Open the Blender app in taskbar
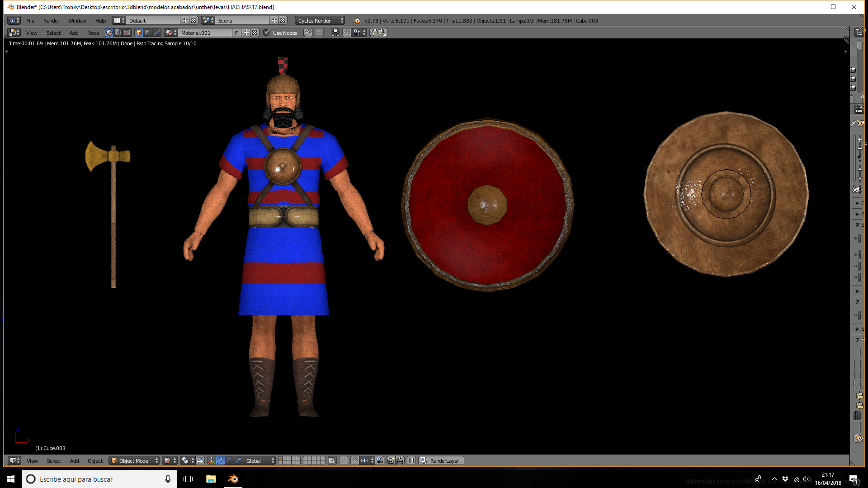Screen dimensions: 868x488 [233, 479]
